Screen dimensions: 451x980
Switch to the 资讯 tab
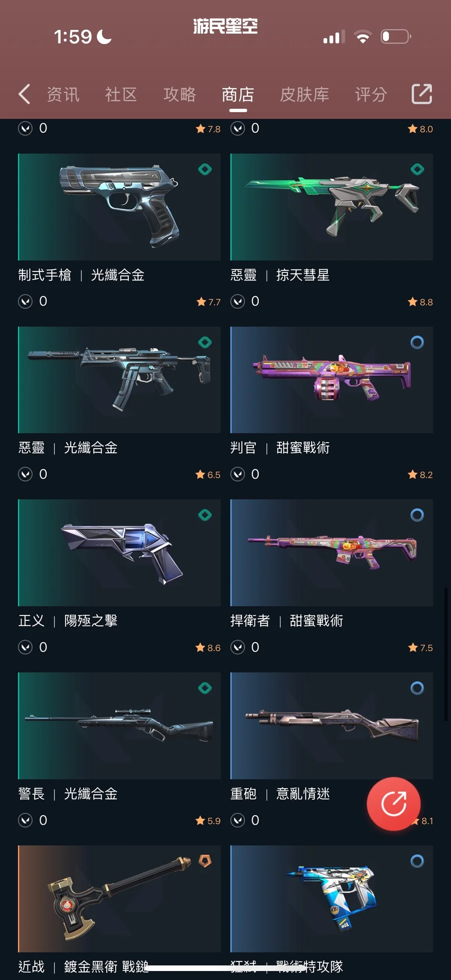(x=63, y=94)
